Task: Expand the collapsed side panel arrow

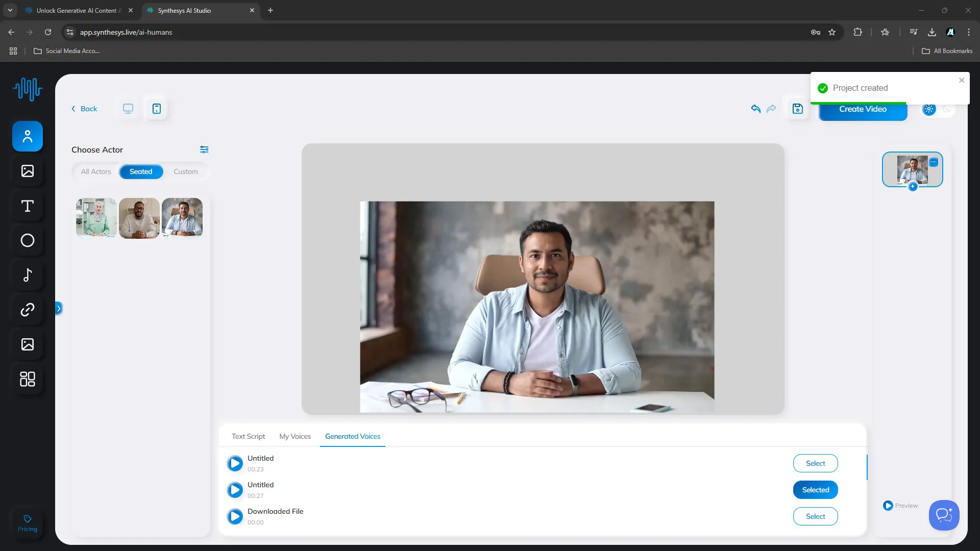Action: point(59,308)
